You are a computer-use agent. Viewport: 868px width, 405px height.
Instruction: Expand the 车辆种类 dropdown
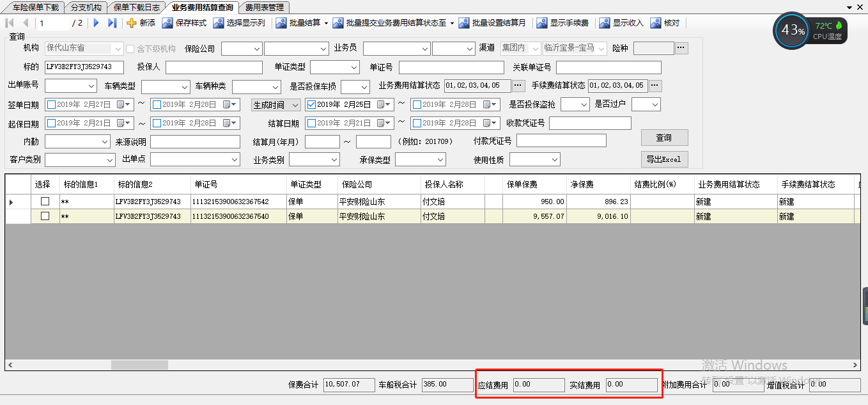tap(275, 86)
